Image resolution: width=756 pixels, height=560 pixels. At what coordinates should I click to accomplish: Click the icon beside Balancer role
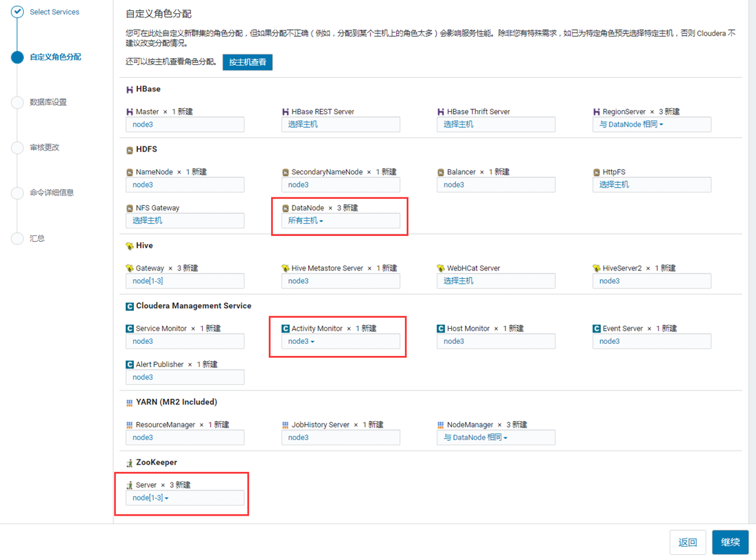point(440,172)
